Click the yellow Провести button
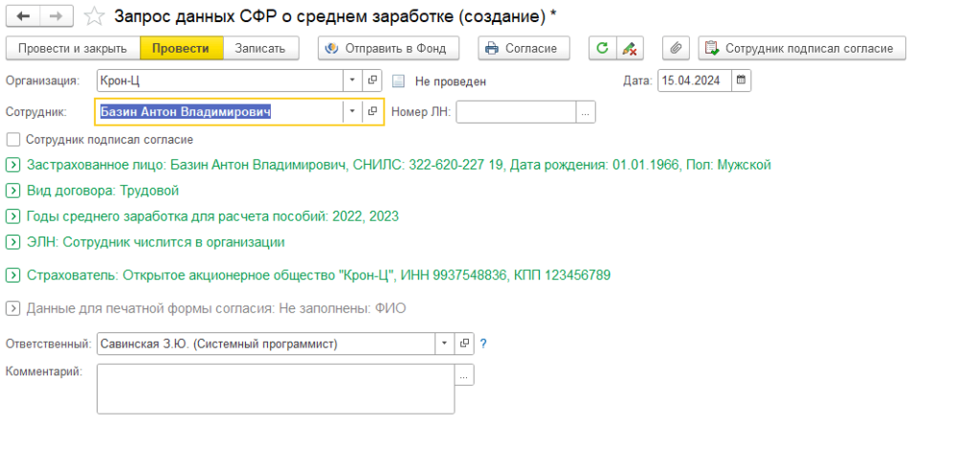The image size is (980, 474). tap(181, 48)
